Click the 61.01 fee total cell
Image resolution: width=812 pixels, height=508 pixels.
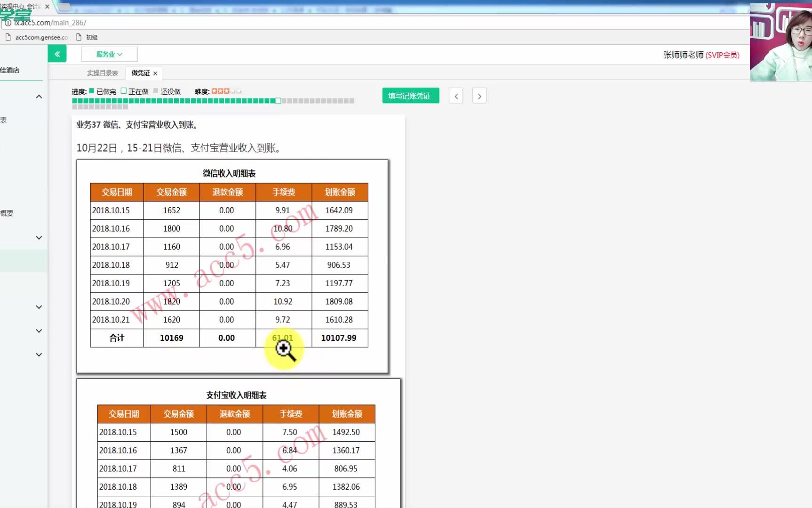[x=283, y=338]
